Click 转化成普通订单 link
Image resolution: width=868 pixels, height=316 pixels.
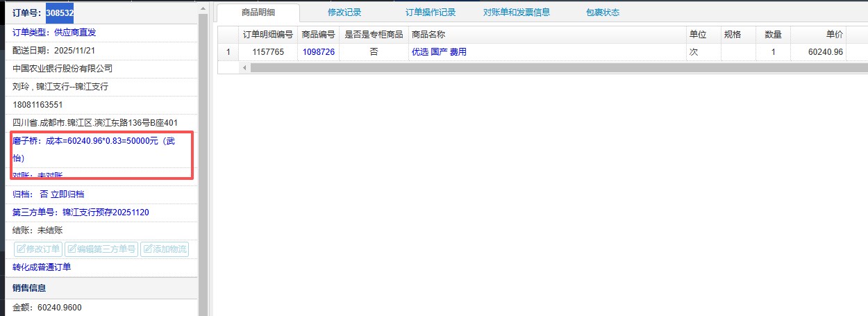pyautogui.click(x=42, y=267)
